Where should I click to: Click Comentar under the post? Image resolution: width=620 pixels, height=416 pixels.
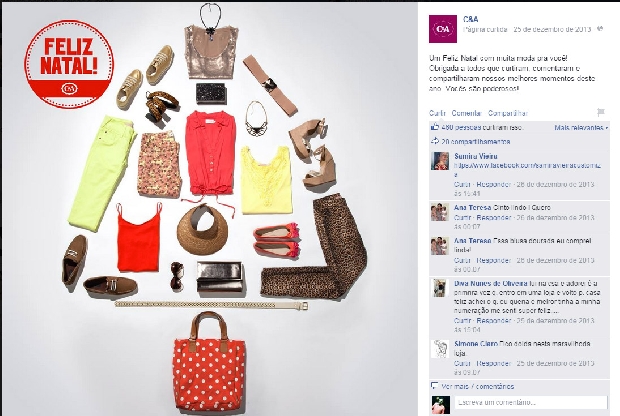point(467,113)
